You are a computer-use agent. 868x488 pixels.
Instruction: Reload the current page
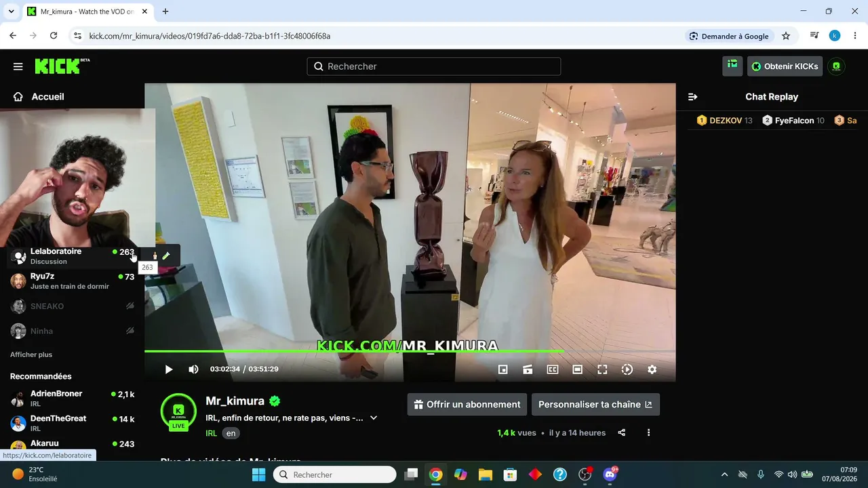pyautogui.click(x=54, y=36)
